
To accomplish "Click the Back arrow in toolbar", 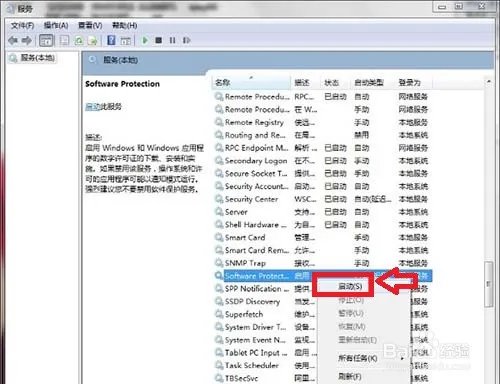I will click(13, 41).
